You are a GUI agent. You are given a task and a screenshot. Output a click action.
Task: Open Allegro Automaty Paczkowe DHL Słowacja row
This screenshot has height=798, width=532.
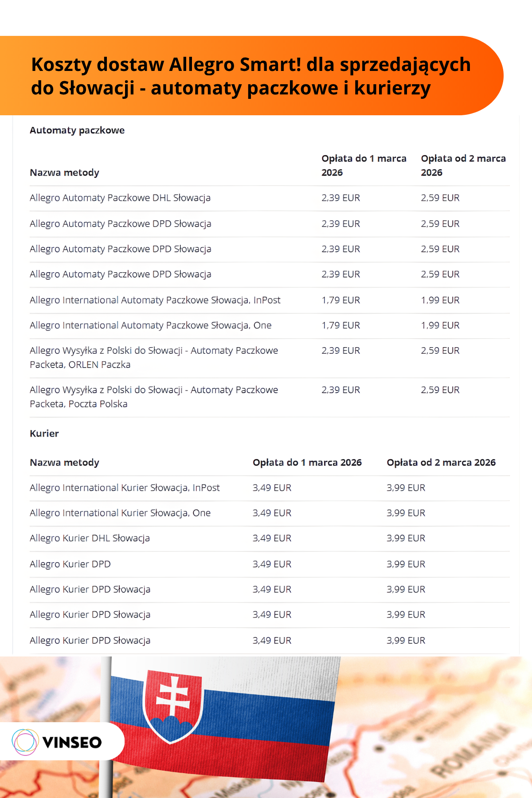(120, 198)
